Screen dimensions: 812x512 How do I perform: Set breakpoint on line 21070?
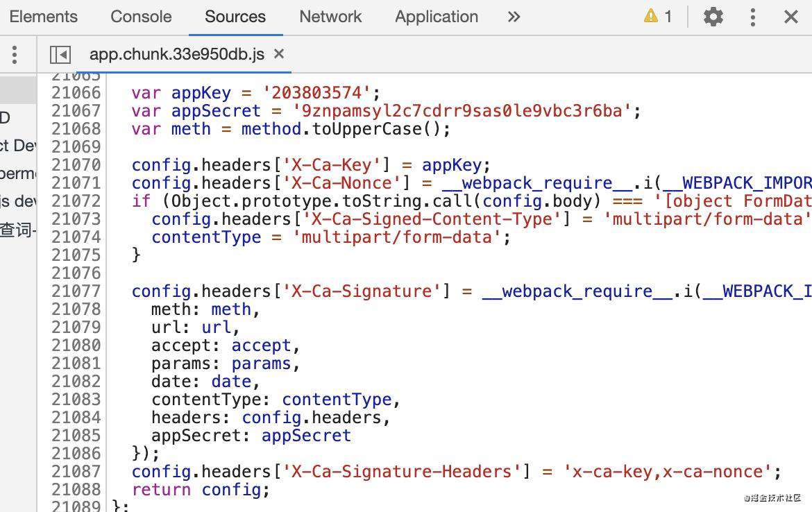[x=76, y=164]
